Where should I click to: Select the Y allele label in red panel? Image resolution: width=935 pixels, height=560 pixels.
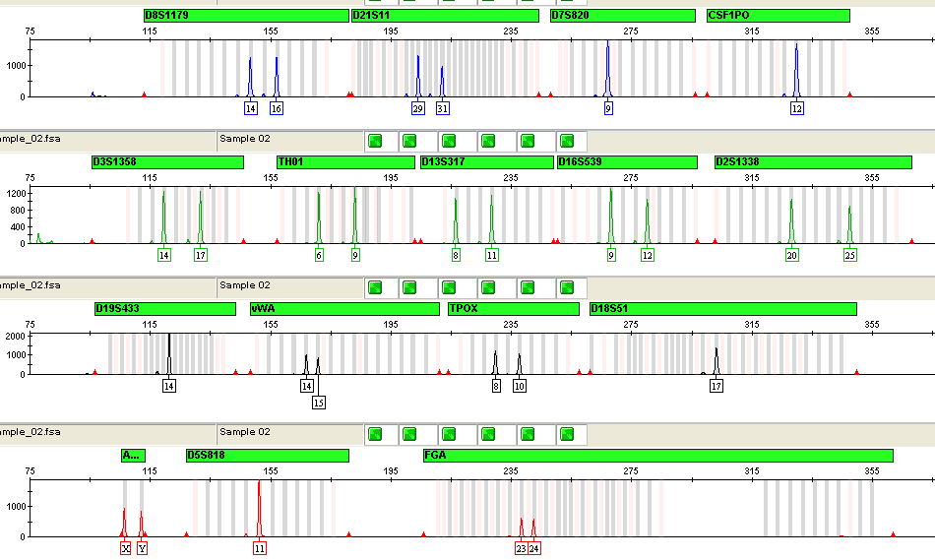pyautogui.click(x=142, y=548)
